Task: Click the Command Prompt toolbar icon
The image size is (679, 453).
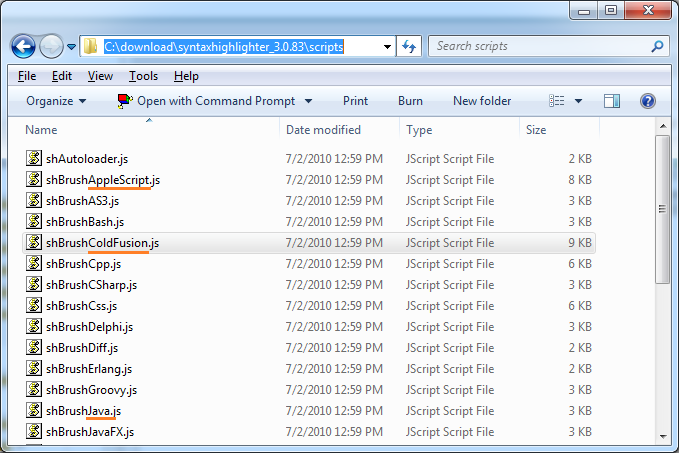Action: point(125,101)
